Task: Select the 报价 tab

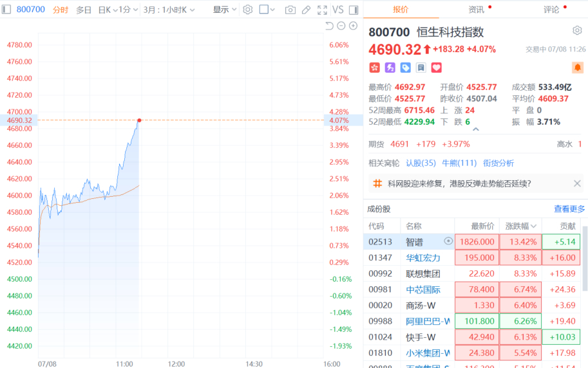Action: click(x=401, y=10)
